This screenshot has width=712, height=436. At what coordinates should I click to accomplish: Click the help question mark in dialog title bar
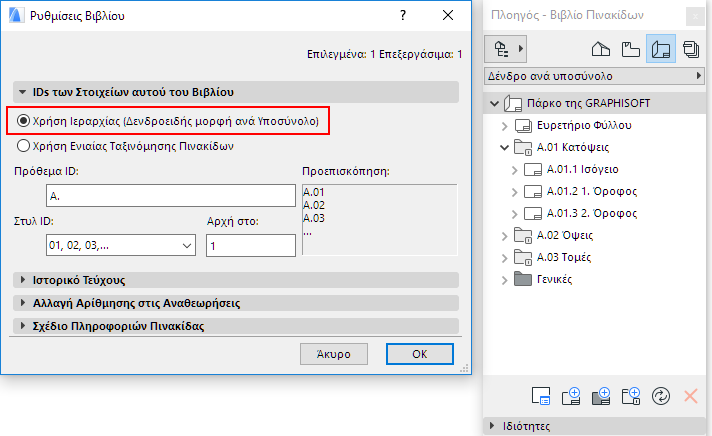(x=403, y=15)
